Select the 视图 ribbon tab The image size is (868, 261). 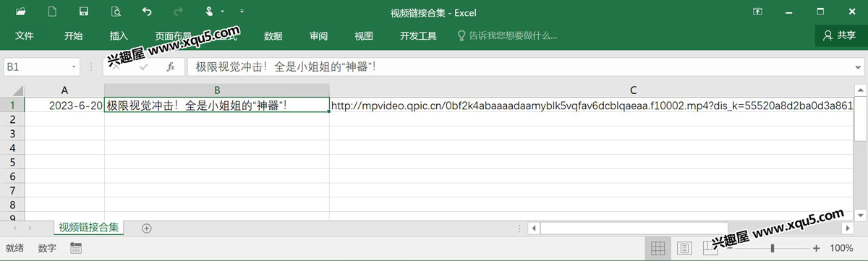pos(364,35)
